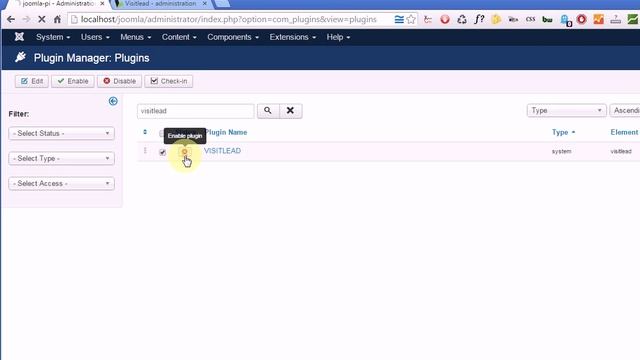Click ordering sort arrows column header
The width and height of the screenshot is (640, 360).
[145, 132]
